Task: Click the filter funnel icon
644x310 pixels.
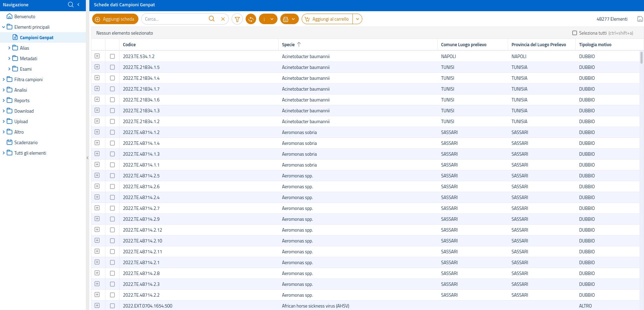Action: tap(237, 19)
